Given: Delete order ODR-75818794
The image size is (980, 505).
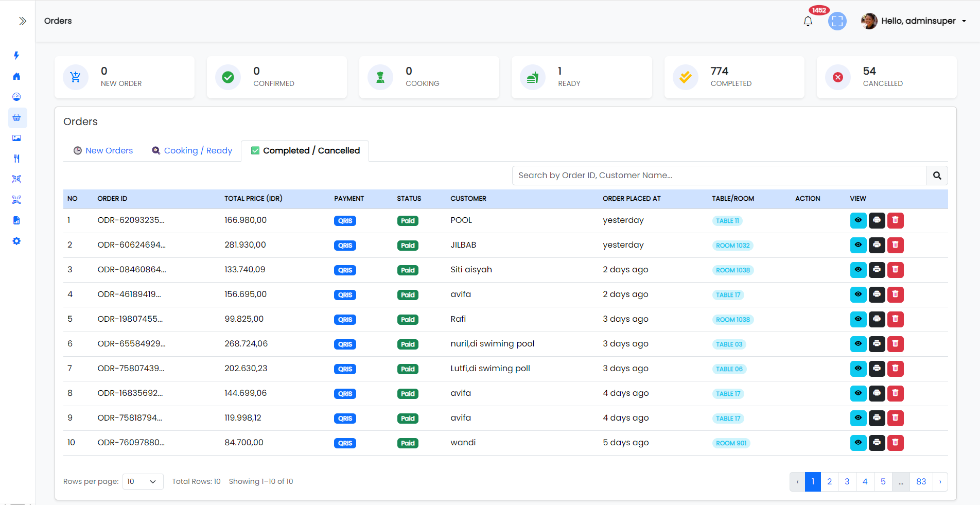Looking at the screenshot, I should pyautogui.click(x=896, y=418).
